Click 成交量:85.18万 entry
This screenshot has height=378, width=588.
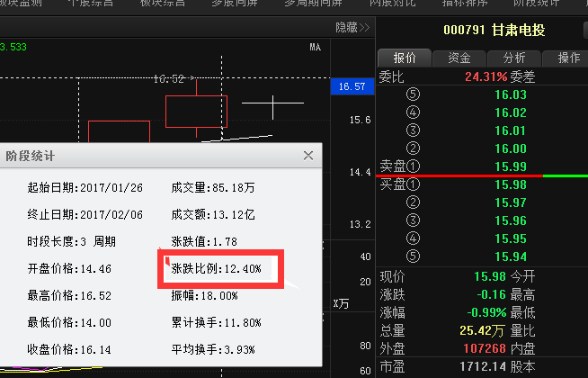(x=213, y=188)
